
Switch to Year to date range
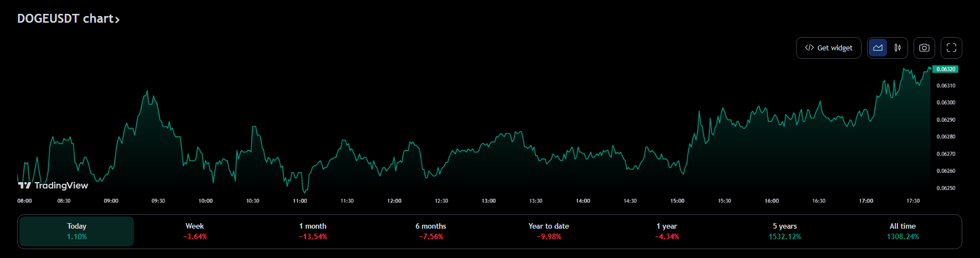[x=549, y=231]
